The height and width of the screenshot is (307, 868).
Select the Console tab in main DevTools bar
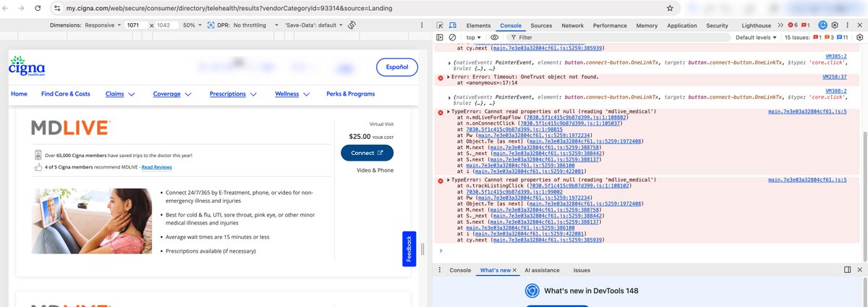pos(511,25)
